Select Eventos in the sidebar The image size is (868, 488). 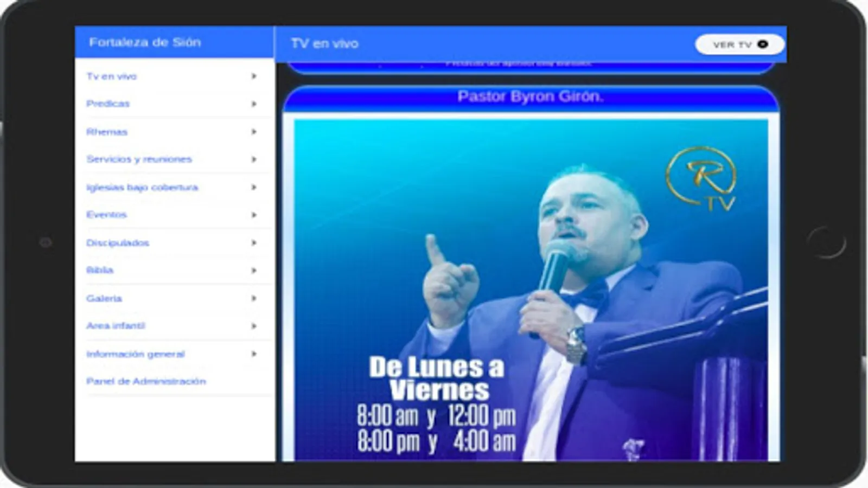pos(174,215)
